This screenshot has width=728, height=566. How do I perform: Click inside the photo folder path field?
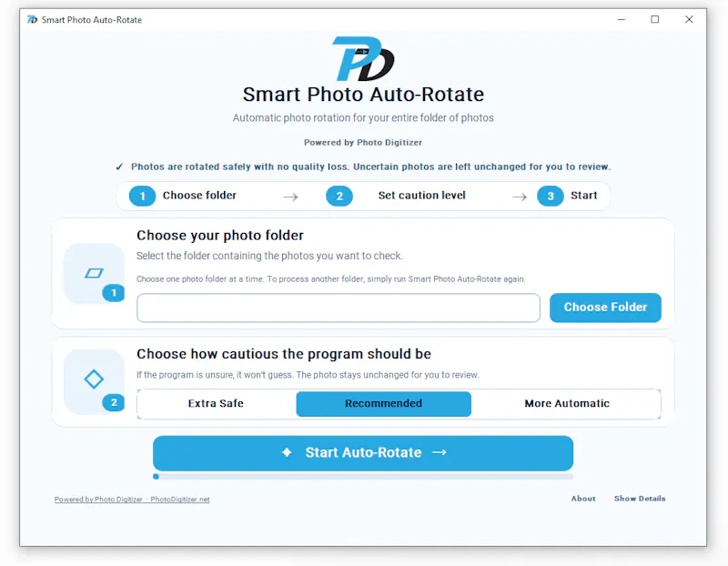338,308
